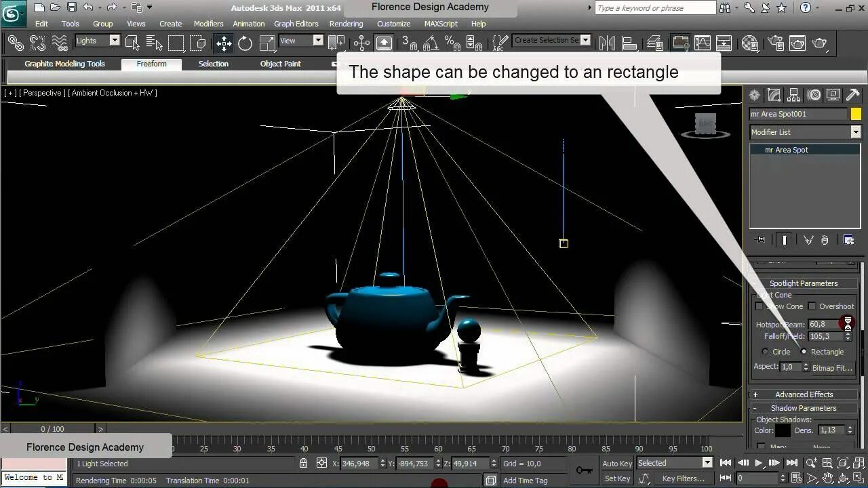Open the Selected key filter dropdown
Image resolution: width=868 pixels, height=488 pixels.
pyautogui.click(x=707, y=463)
